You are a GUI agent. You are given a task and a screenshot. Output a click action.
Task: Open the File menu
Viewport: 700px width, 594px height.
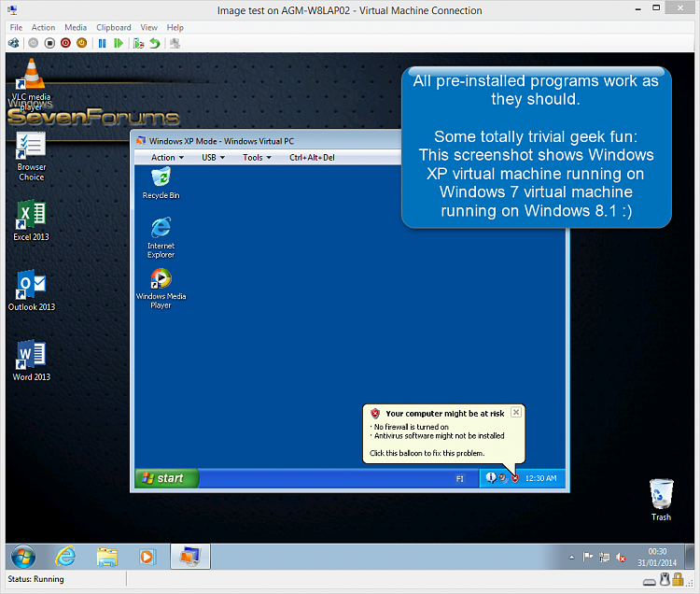coord(16,27)
